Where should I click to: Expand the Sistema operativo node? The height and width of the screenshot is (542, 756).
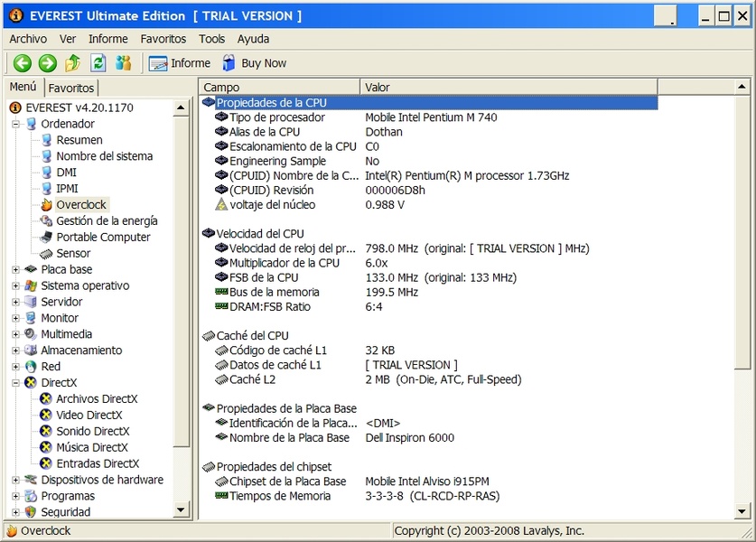tap(16, 286)
